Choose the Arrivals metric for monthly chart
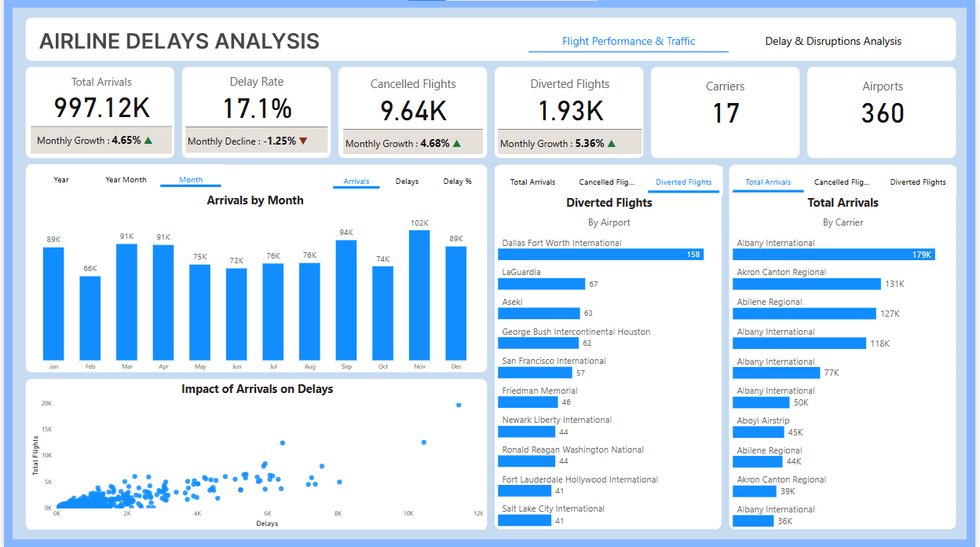980x547 pixels. pyautogui.click(x=357, y=182)
